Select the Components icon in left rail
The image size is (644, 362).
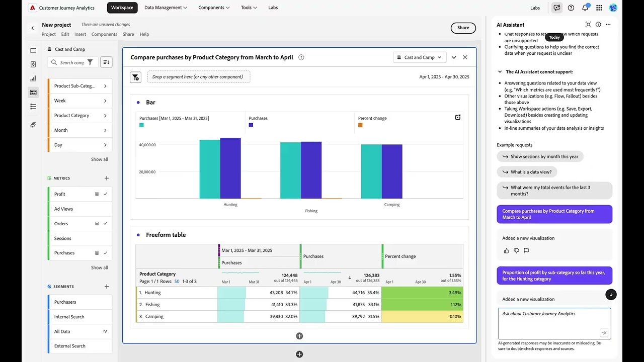point(33,93)
